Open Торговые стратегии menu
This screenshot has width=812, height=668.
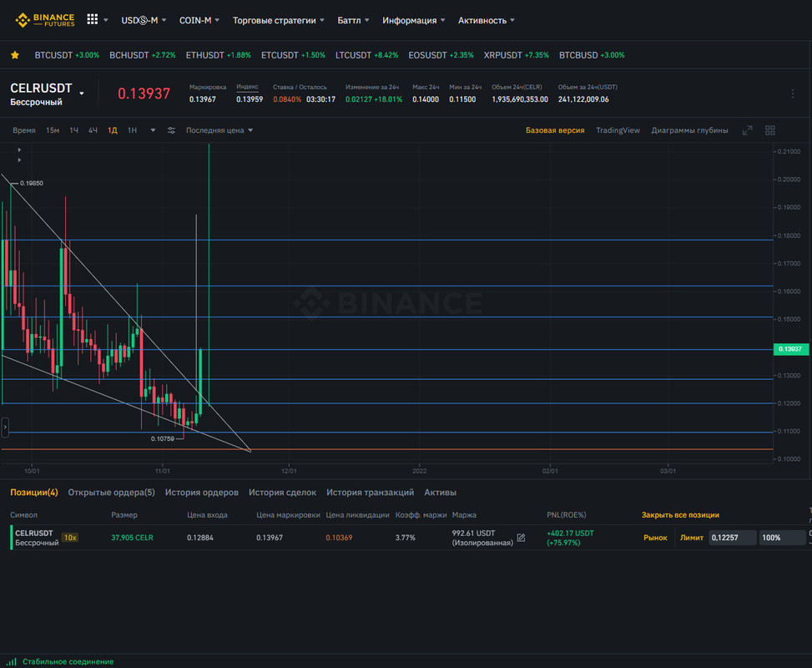click(x=278, y=20)
